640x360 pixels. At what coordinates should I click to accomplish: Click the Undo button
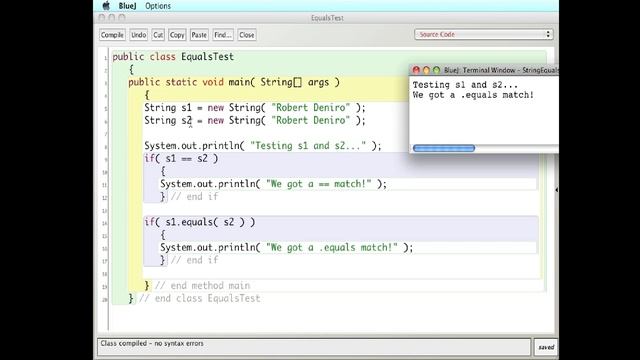pyautogui.click(x=138, y=35)
